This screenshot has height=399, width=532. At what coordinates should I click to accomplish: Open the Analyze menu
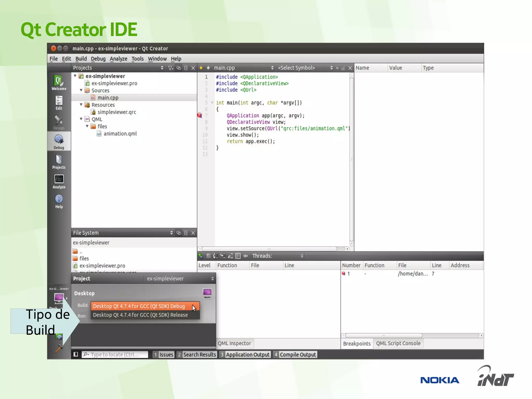click(118, 59)
